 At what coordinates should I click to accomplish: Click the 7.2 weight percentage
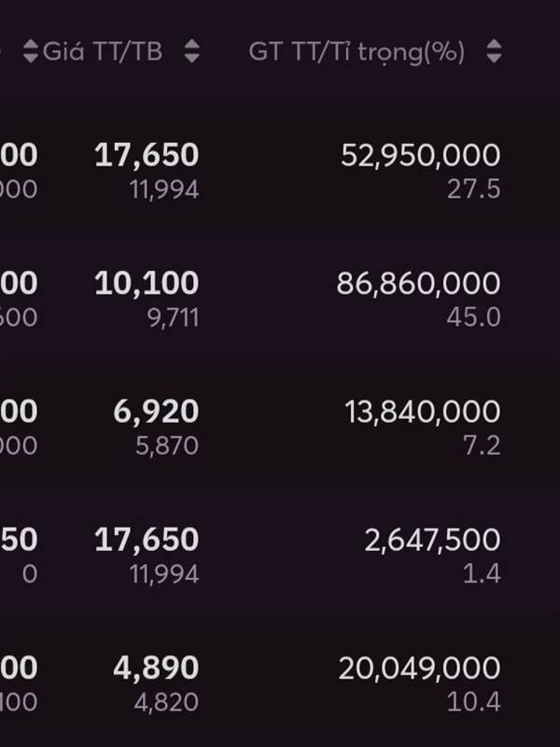click(482, 445)
